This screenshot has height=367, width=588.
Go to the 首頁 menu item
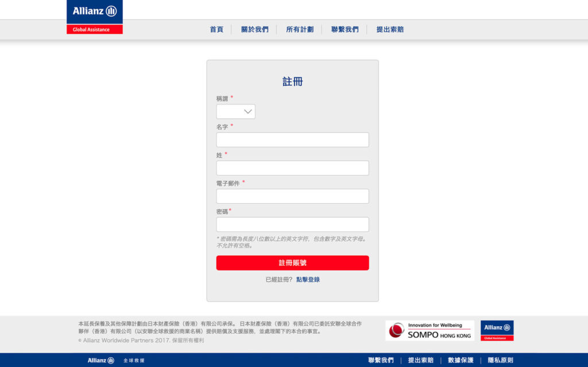point(216,29)
